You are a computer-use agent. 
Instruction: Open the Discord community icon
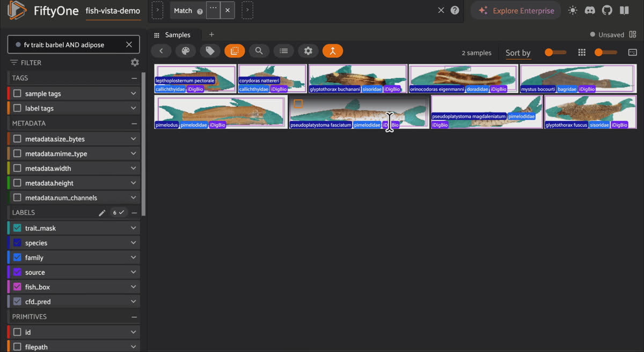tap(590, 10)
